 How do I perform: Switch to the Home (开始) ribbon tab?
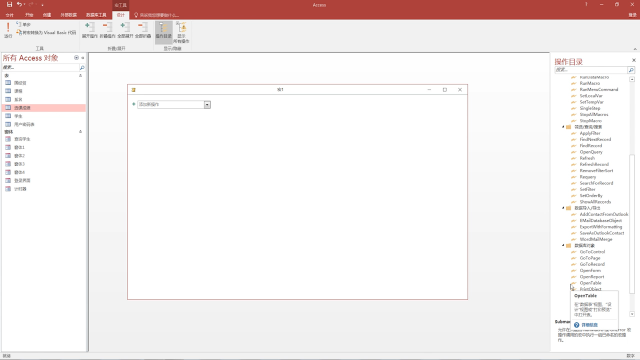pyautogui.click(x=29, y=15)
